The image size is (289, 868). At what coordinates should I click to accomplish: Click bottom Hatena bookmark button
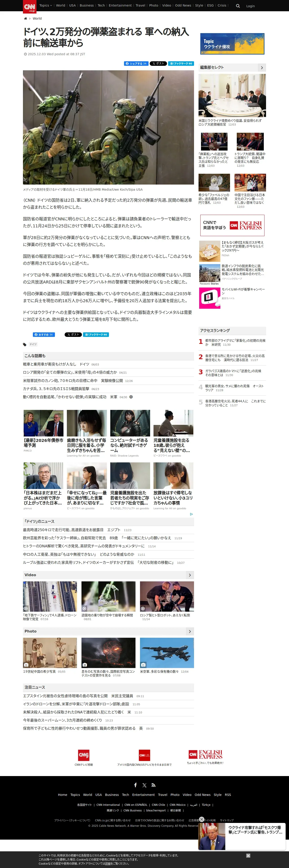click(96, 335)
